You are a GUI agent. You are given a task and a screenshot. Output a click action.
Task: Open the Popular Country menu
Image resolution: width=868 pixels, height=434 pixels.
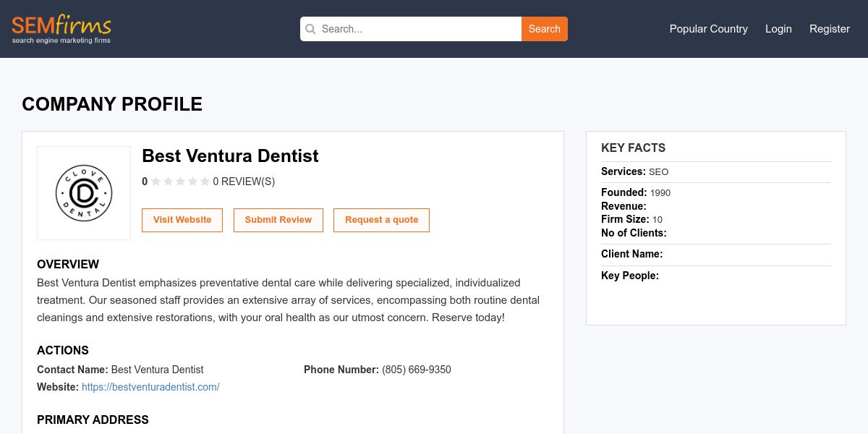pos(708,29)
